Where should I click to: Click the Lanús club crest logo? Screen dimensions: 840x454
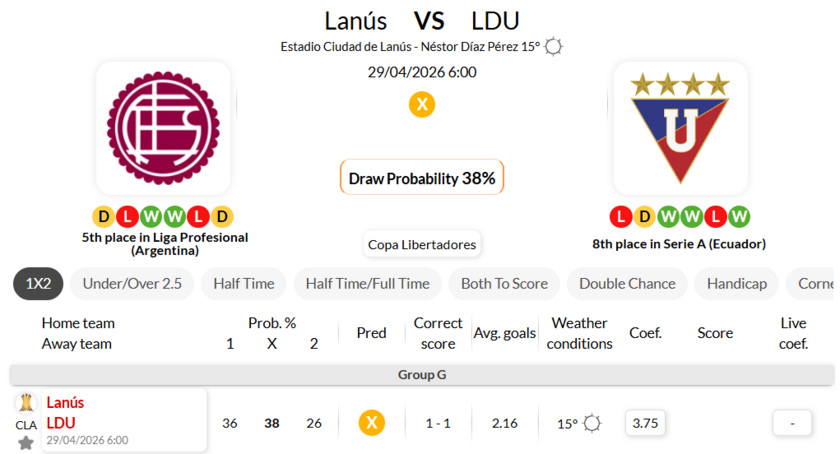[x=163, y=128]
